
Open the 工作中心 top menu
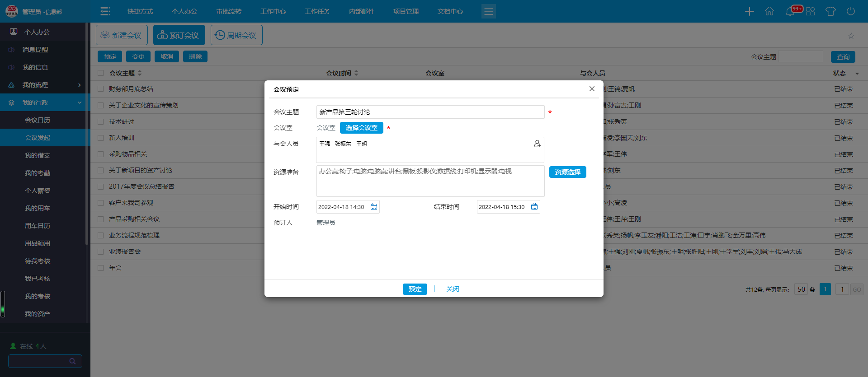273,11
